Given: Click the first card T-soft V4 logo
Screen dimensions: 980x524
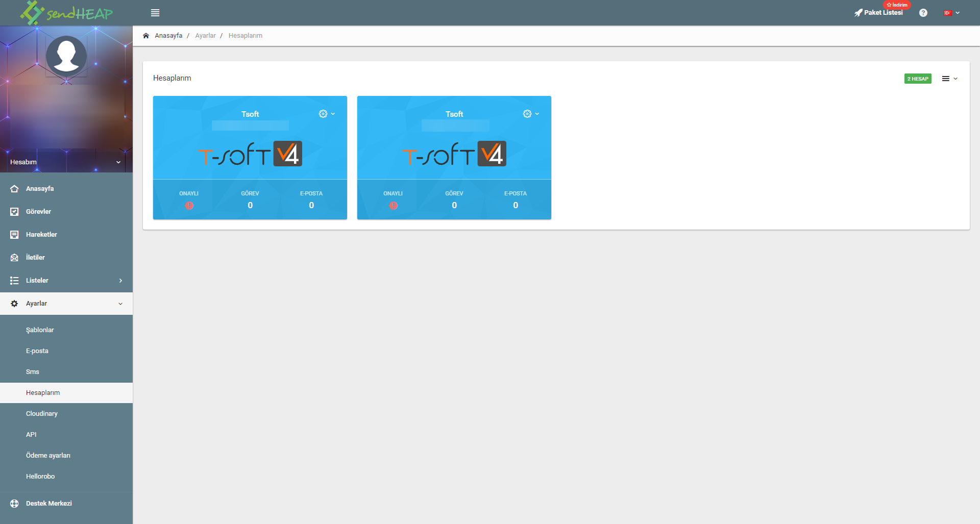Looking at the screenshot, I should pyautogui.click(x=250, y=154).
